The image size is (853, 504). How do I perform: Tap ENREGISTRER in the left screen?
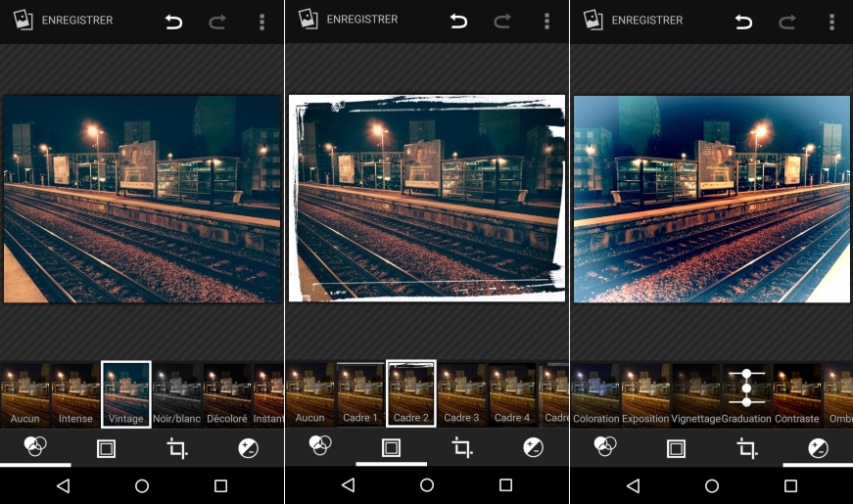(77, 21)
